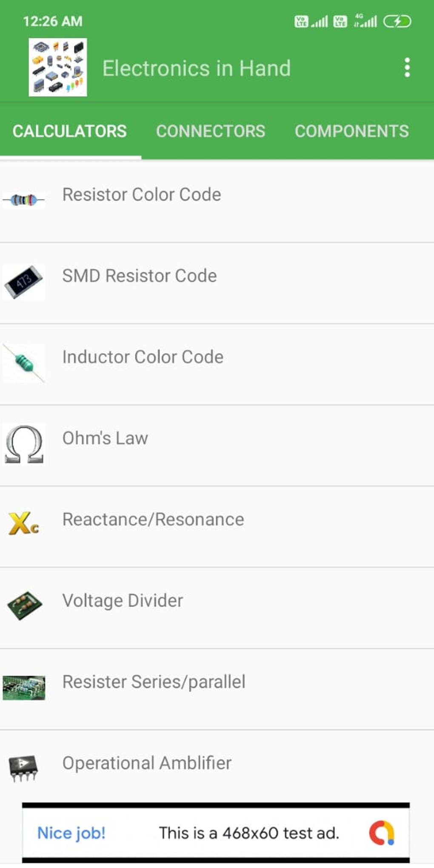The height and width of the screenshot is (868, 434).
Task: Tap the resistor series/parallel circuit icon
Action: (x=24, y=687)
